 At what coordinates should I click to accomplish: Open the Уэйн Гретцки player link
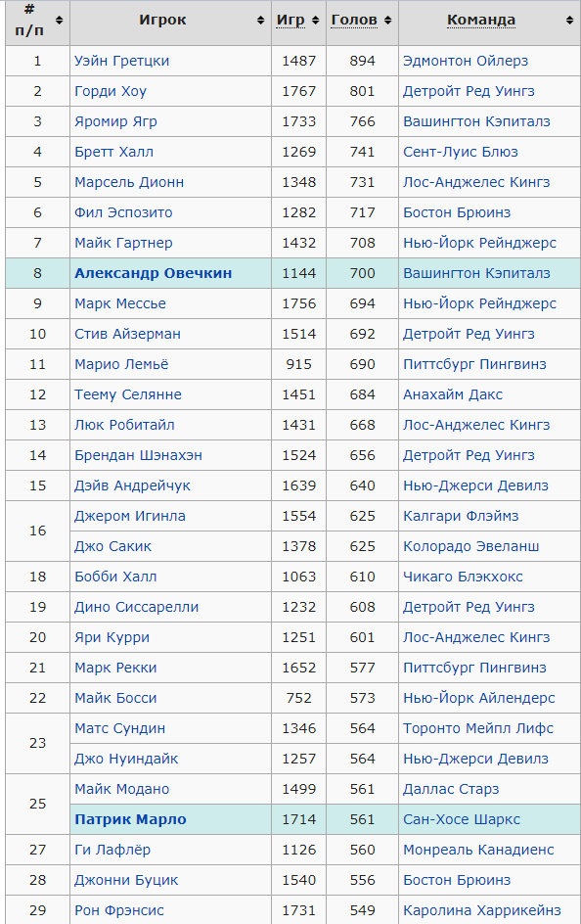(122, 61)
